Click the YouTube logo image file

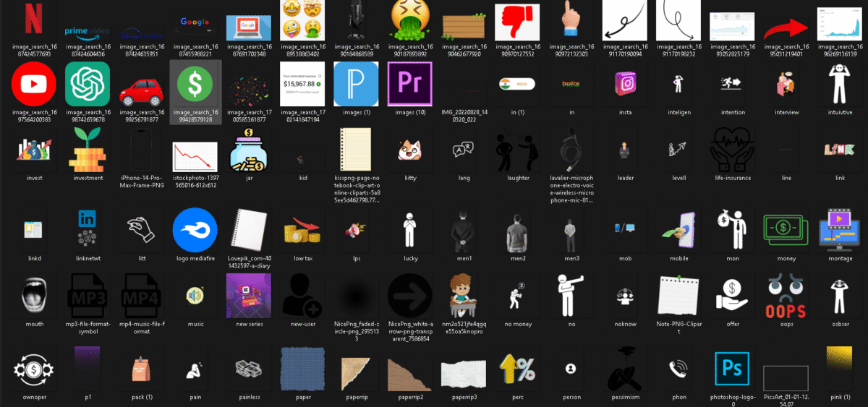pyautogui.click(x=34, y=84)
